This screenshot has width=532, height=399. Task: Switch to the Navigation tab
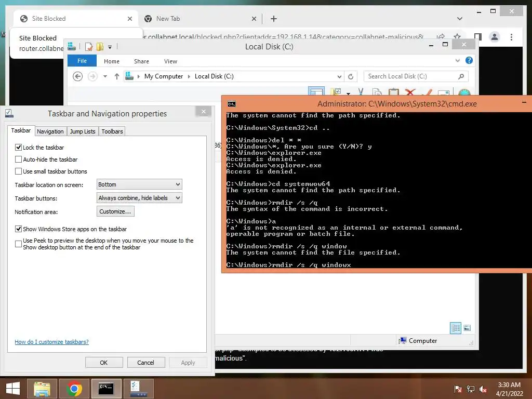click(x=50, y=131)
